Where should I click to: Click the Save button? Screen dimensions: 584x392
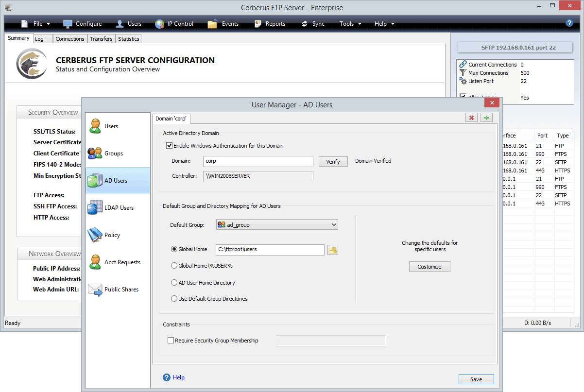[x=476, y=379]
